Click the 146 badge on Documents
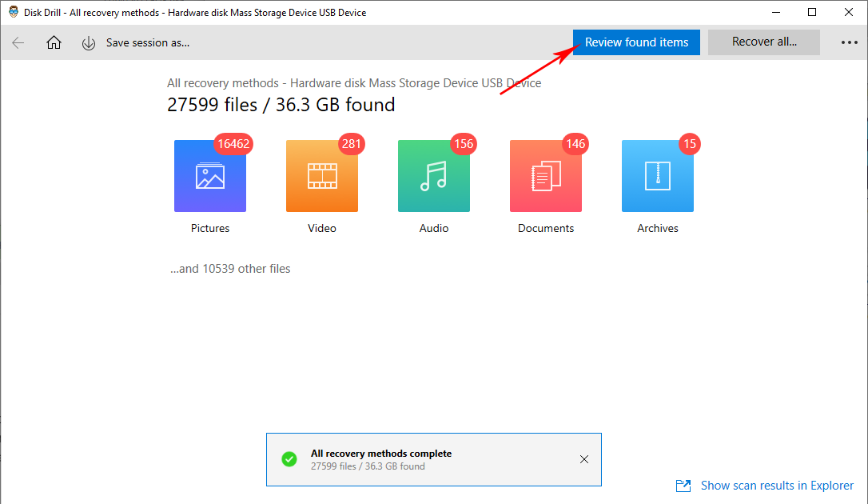The height and width of the screenshot is (504, 868). point(575,144)
